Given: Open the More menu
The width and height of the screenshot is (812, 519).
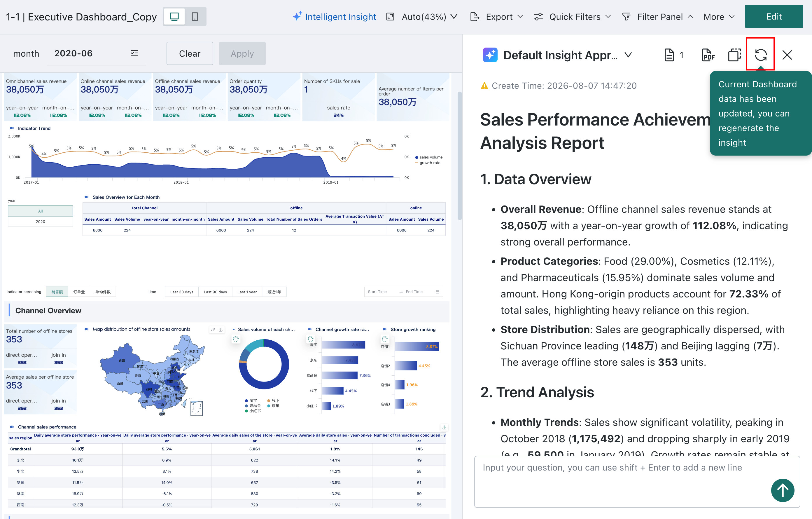Looking at the screenshot, I should tap(719, 17).
